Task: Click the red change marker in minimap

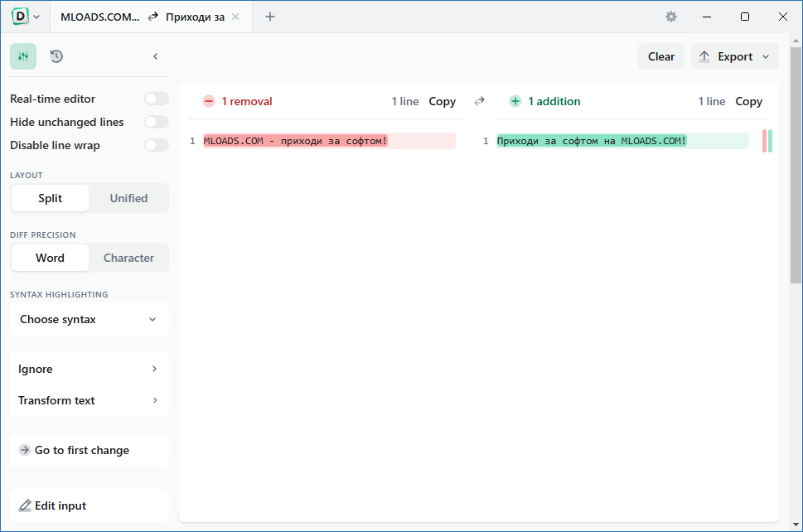Action: click(x=764, y=141)
